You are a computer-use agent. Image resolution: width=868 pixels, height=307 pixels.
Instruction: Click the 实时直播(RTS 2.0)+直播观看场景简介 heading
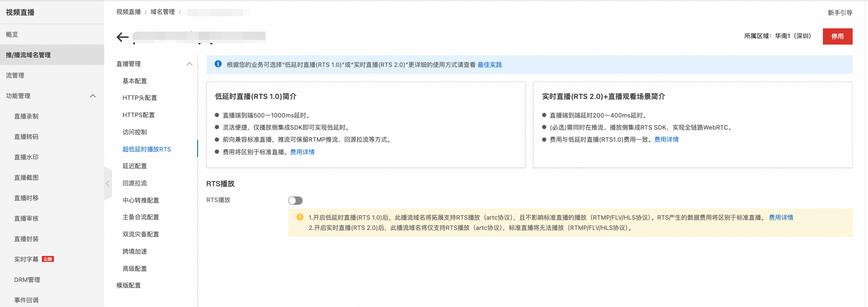point(603,96)
